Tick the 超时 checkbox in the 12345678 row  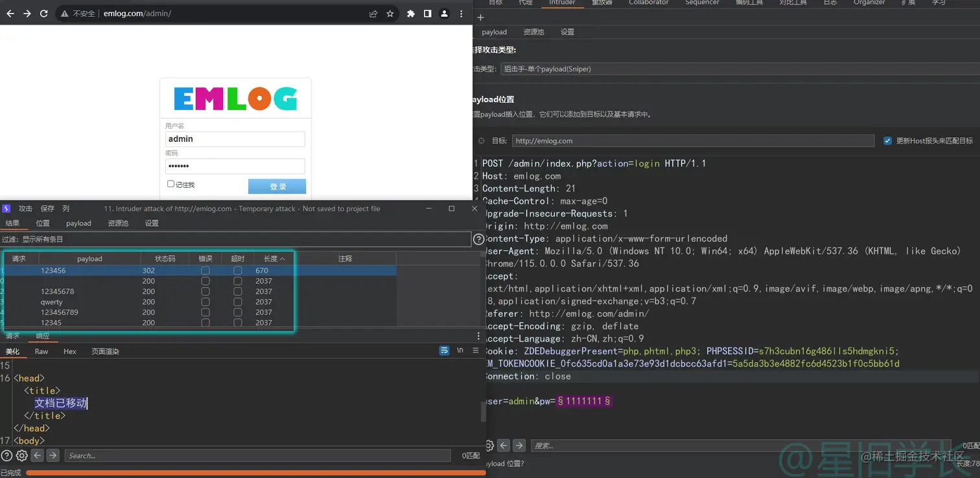tap(238, 291)
